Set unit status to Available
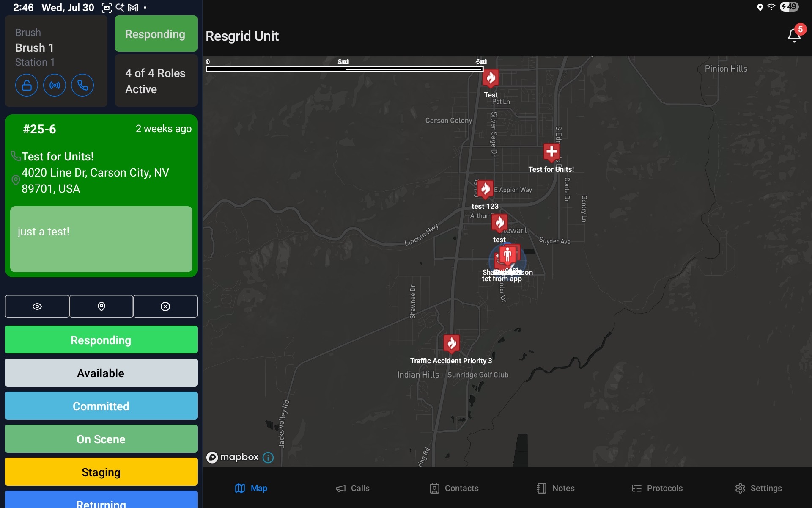The image size is (812, 508). pos(101,373)
